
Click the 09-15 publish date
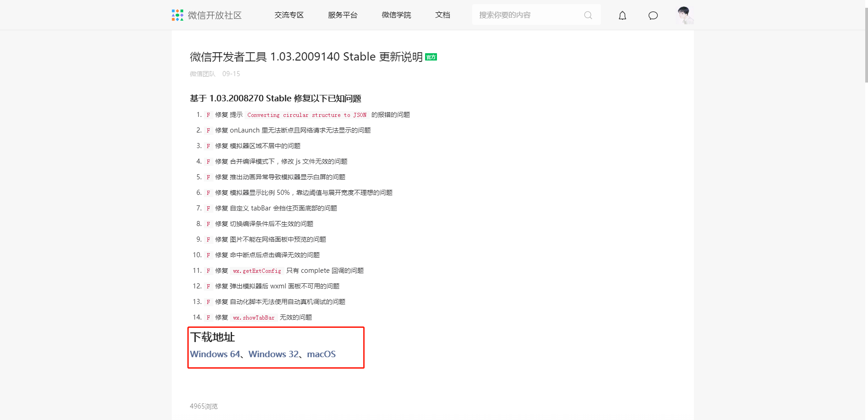[231, 74]
